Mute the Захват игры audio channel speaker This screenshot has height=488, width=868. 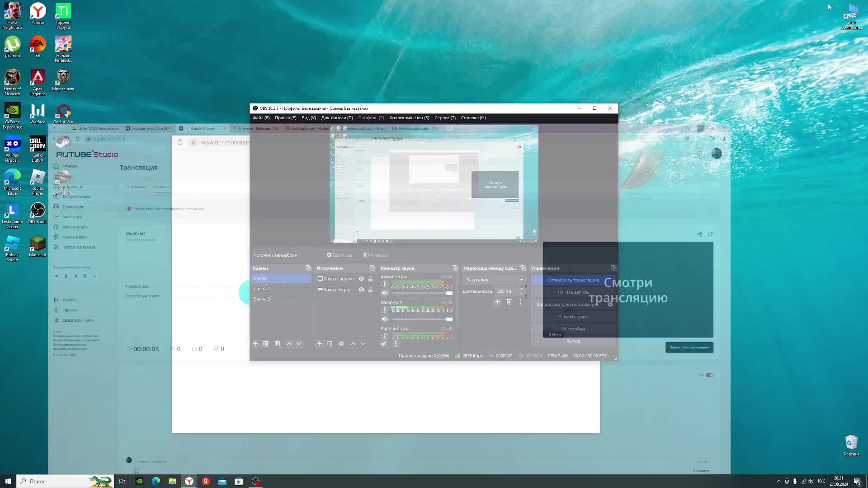coord(385,293)
